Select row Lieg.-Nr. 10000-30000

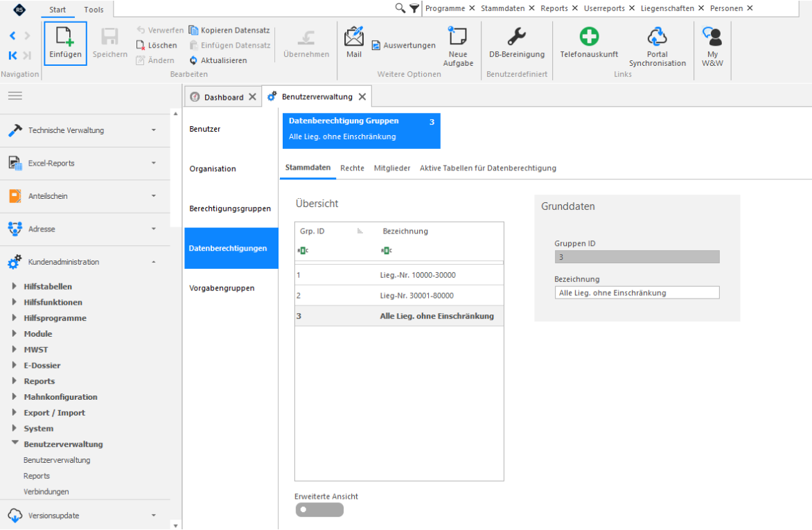[x=399, y=275]
